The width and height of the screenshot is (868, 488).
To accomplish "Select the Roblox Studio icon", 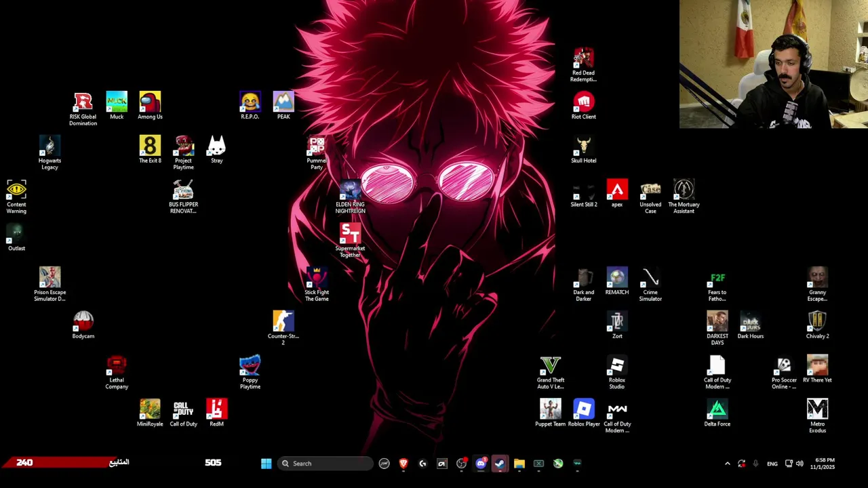I will click(617, 373).
